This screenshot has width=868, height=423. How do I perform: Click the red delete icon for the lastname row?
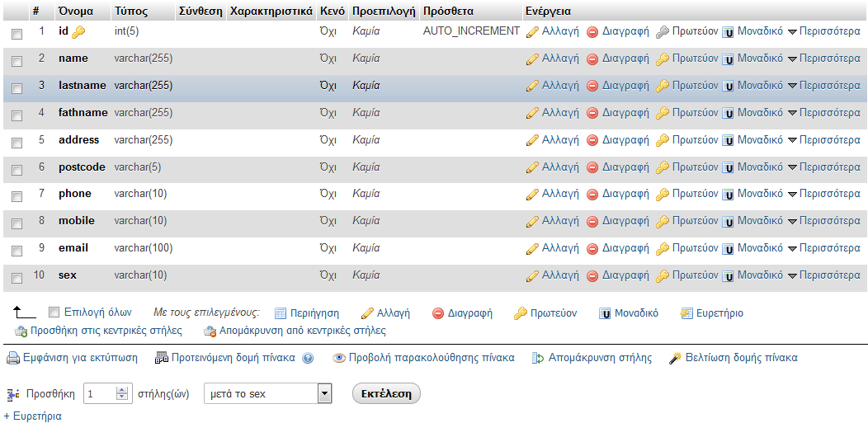[x=592, y=86]
